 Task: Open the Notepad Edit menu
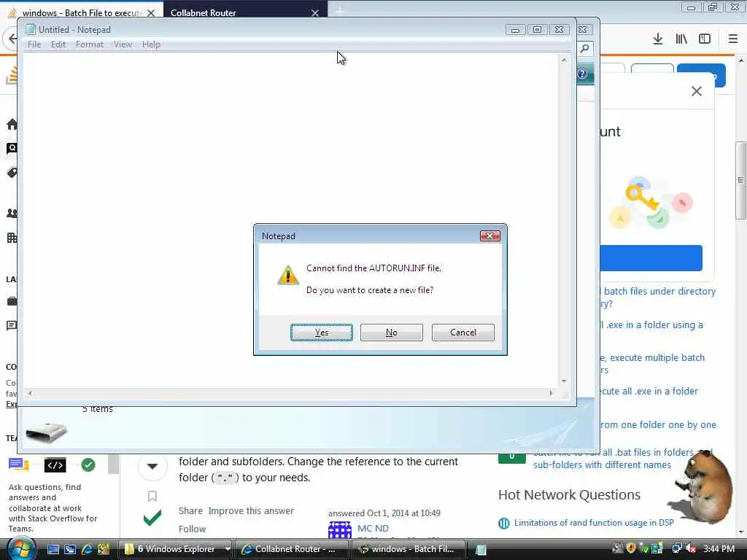pyautogui.click(x=58, y=44)
